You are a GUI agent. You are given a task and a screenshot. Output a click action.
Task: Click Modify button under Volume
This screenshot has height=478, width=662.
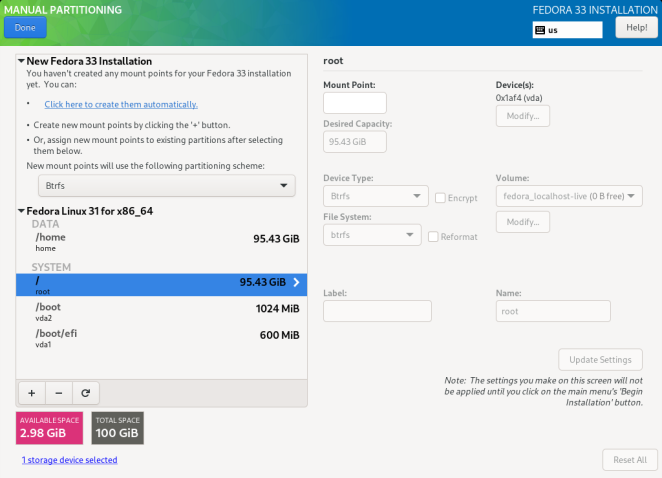(523, 222)
